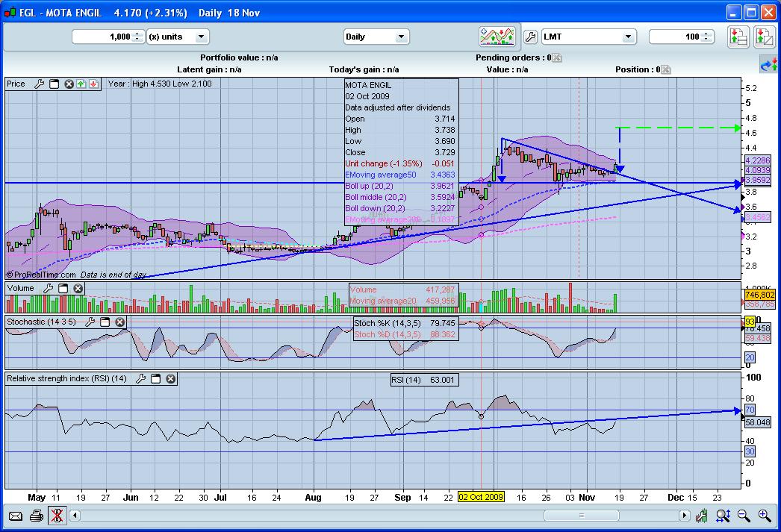Maximize the RSI panel

coord(156,379)
